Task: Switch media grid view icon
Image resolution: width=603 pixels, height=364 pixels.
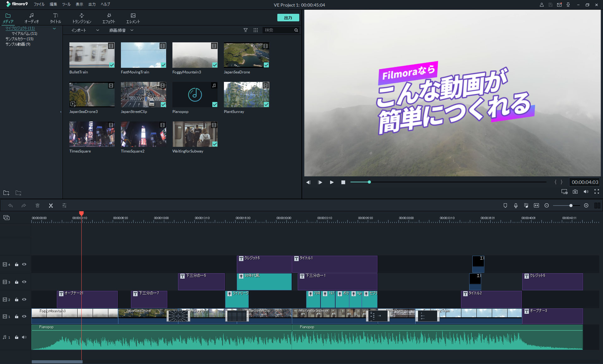Action: [x=256, y=30]
